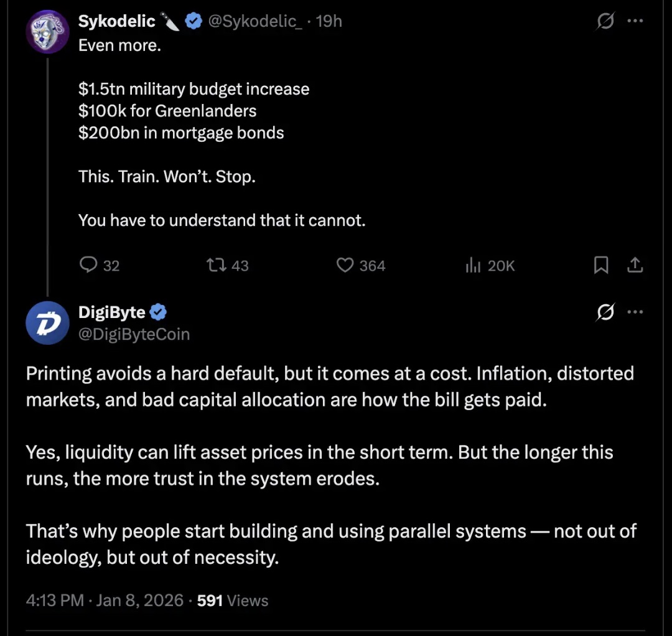The height and width of the screenshot is (636, 672).
Task: Click the Grok icon on DigiByte's post
Action: pyautogui.click(x=604, y=312)
